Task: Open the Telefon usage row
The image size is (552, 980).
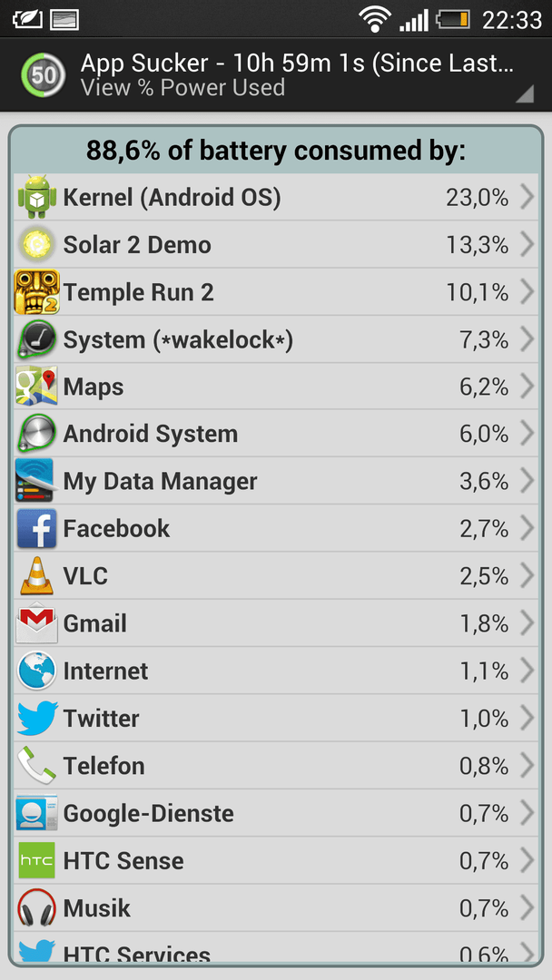Action: (x=276, y=766)
